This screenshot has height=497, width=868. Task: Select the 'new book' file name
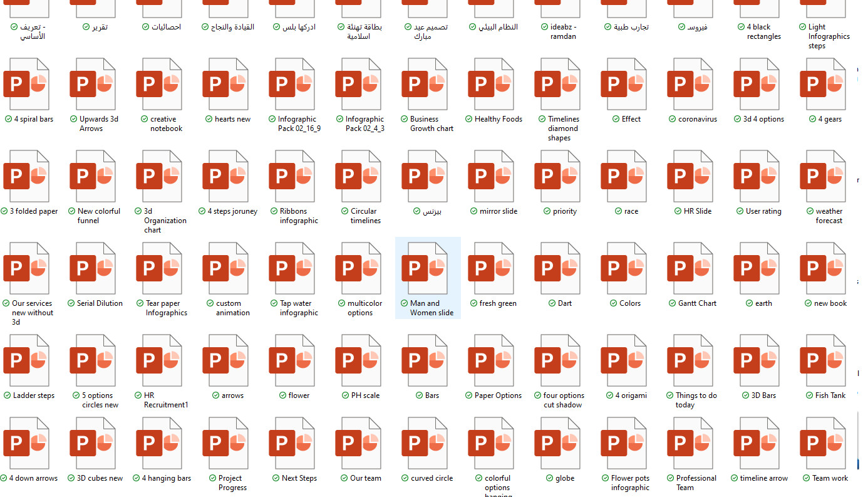point(830,303)
